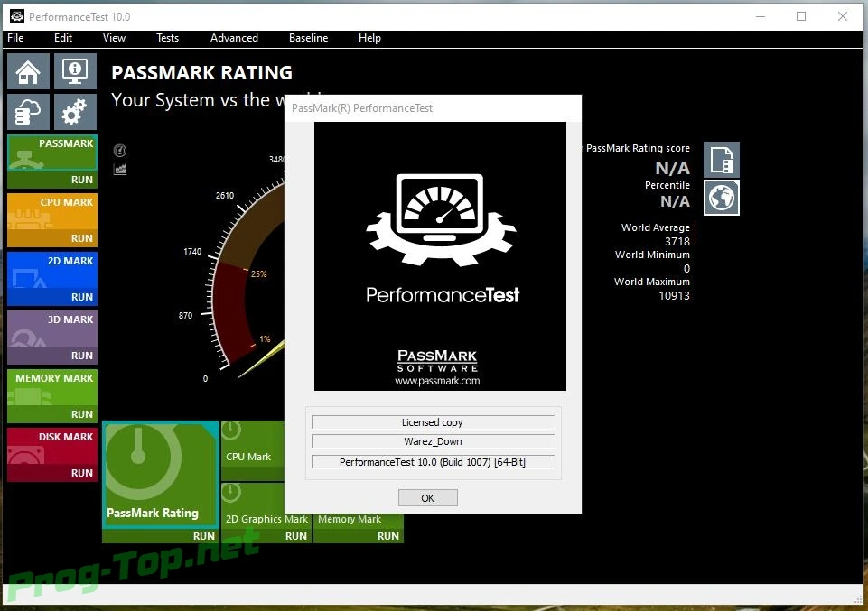The height and width of the screenshot is (611, 868).
Task: Run under the 2D Graphics Mark tile
Action: coord(295,536)
